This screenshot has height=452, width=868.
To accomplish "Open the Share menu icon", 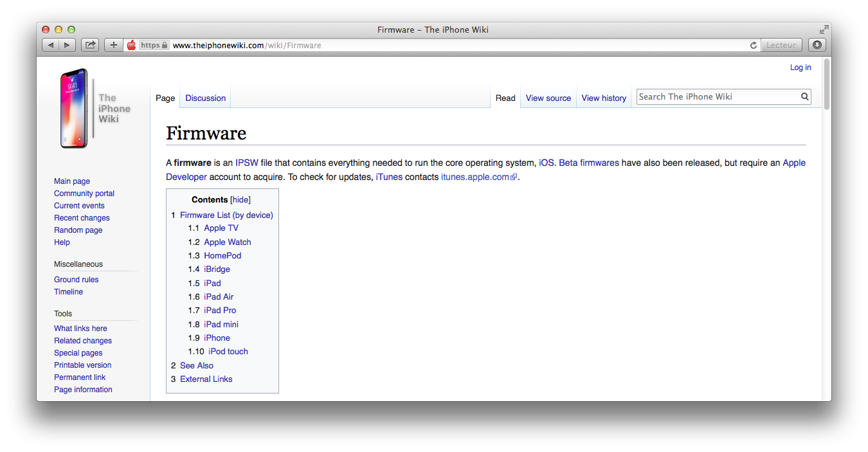I will pos(91,45).
